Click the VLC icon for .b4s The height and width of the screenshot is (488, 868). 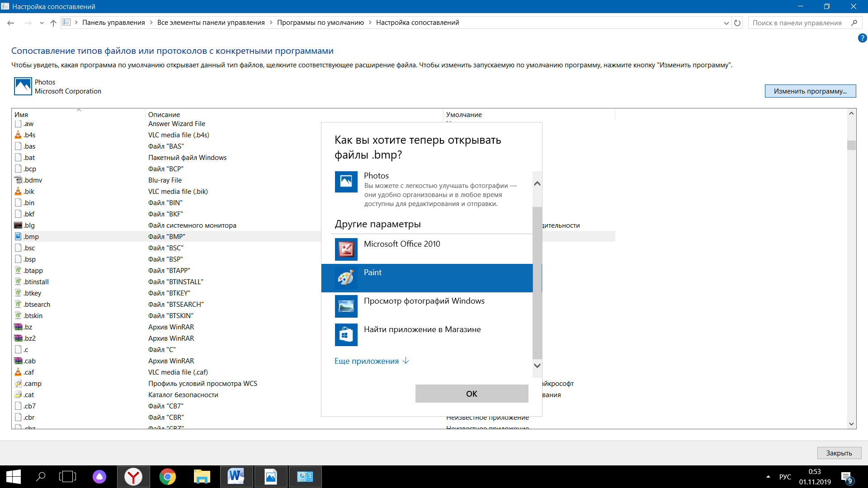pyautogui.click(x=18, y=135)
